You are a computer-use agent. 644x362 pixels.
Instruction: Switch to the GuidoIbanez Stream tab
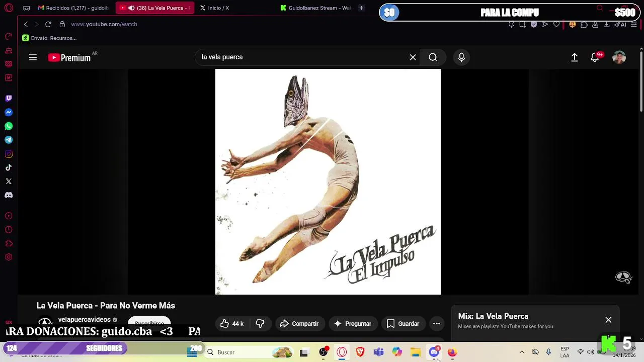pos(316,8)
